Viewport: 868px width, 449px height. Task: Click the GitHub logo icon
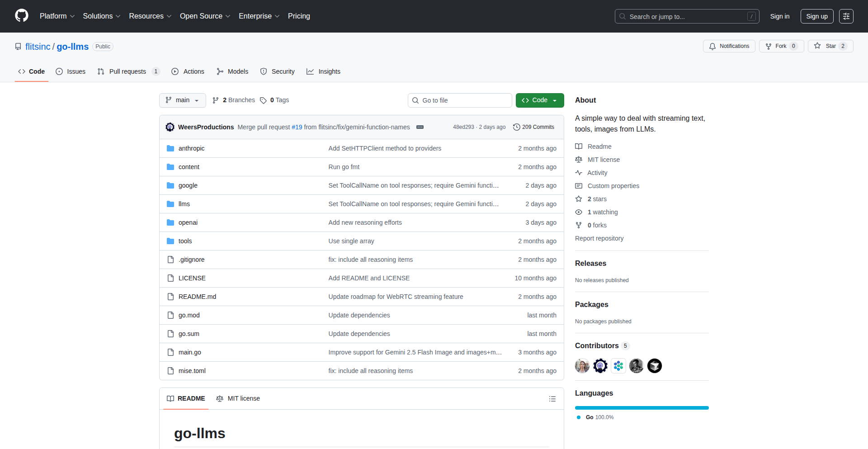(x=22, y=16)
